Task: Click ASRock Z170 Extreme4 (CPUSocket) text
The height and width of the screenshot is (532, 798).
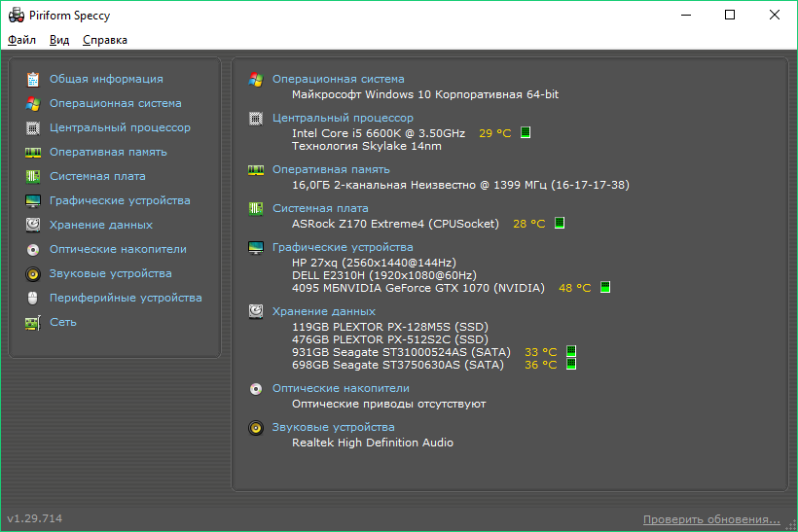Action: 395,224
